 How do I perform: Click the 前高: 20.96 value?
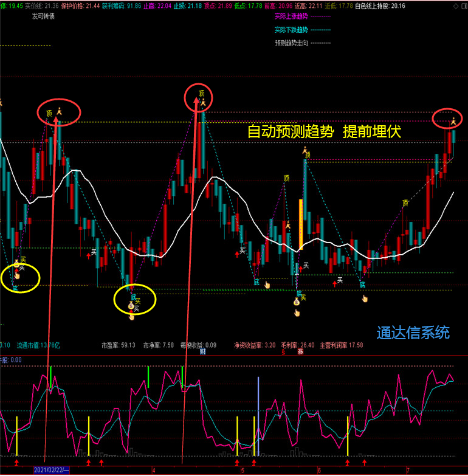[278, 5]
